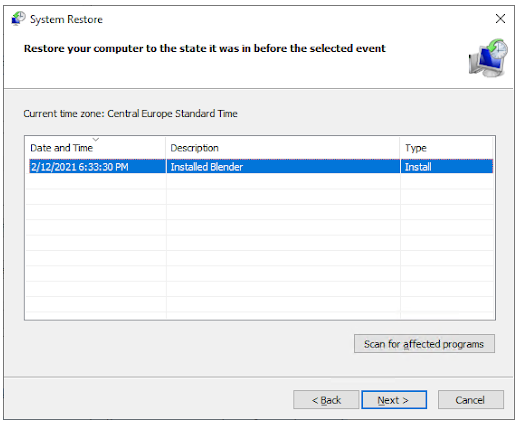Screen dimensions: 518x424
Task: Click the Install type cell
Action: (x=418, y=167)
